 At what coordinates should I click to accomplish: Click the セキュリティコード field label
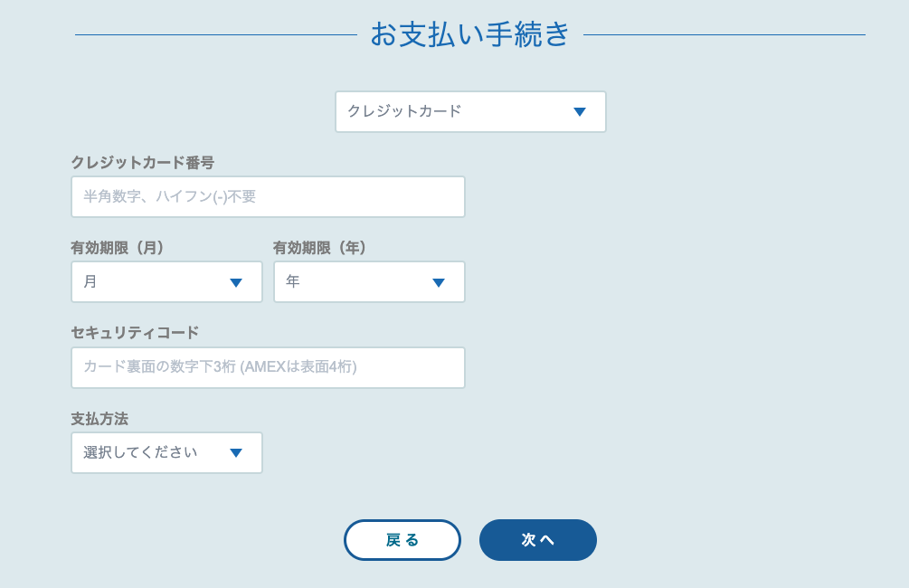(135, 333)
